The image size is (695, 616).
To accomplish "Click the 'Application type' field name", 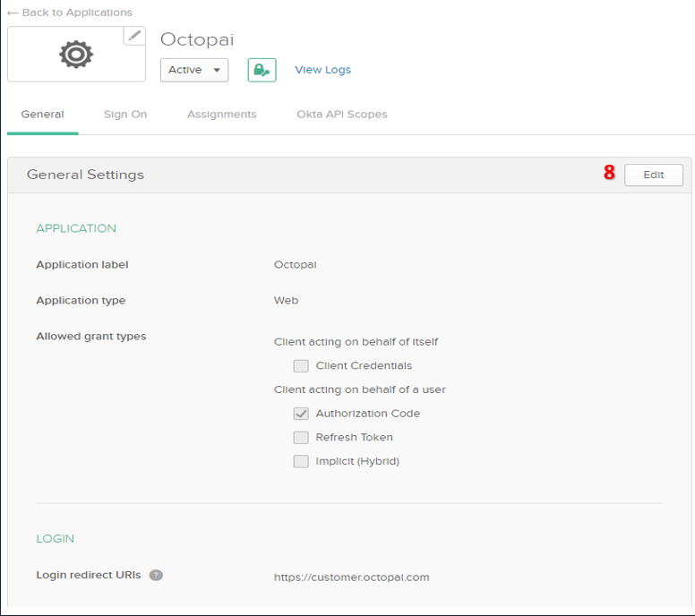I will coord(81,301).
